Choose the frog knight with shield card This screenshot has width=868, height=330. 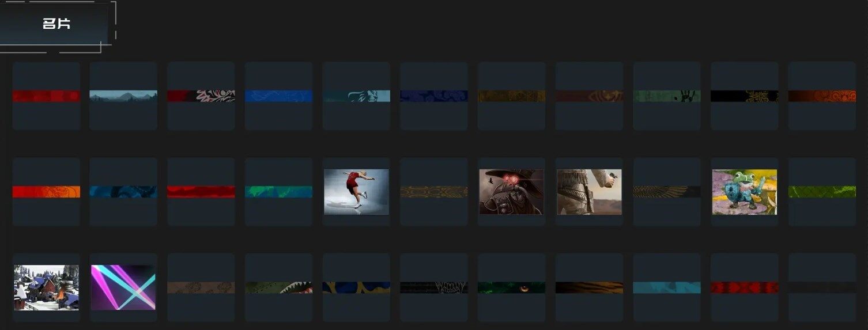744,192
